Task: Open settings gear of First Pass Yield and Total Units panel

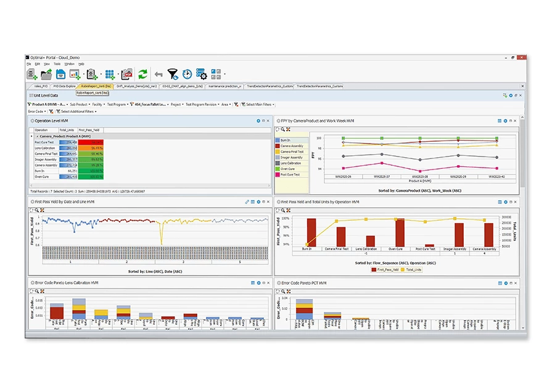Action: pyautogui.click(x=506, y=202)
